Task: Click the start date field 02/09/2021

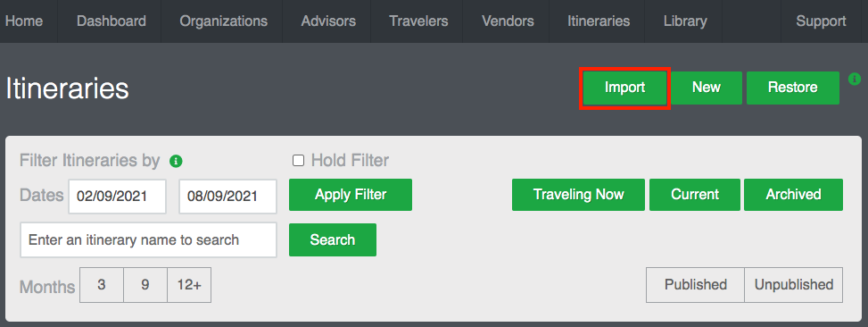Action: tap(118, 197)
